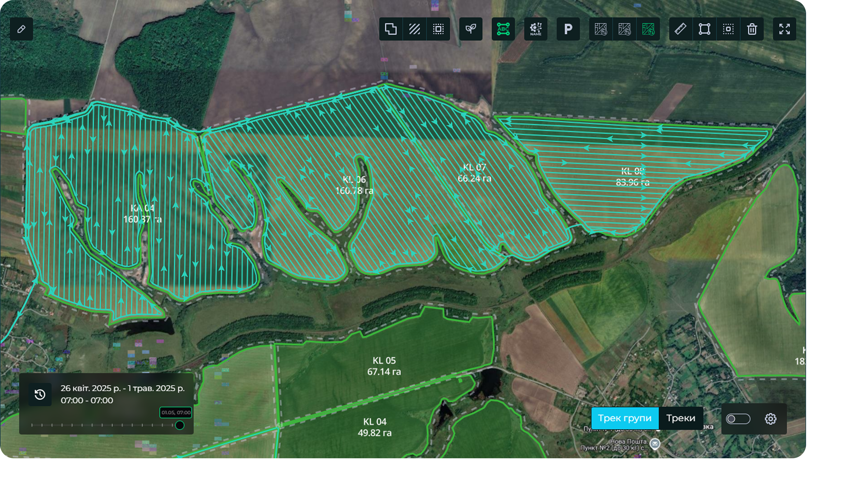Click the crop sprout icon

click(x=471, y=29)
